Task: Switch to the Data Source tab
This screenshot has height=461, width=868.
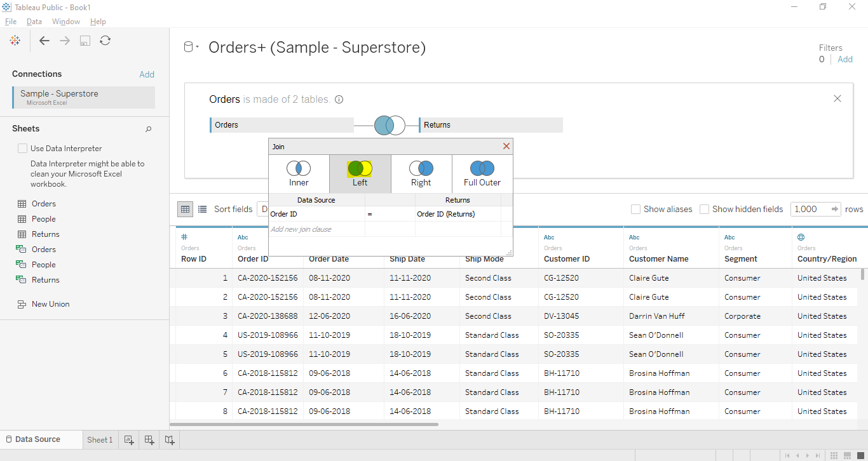Action: point(41,439)
